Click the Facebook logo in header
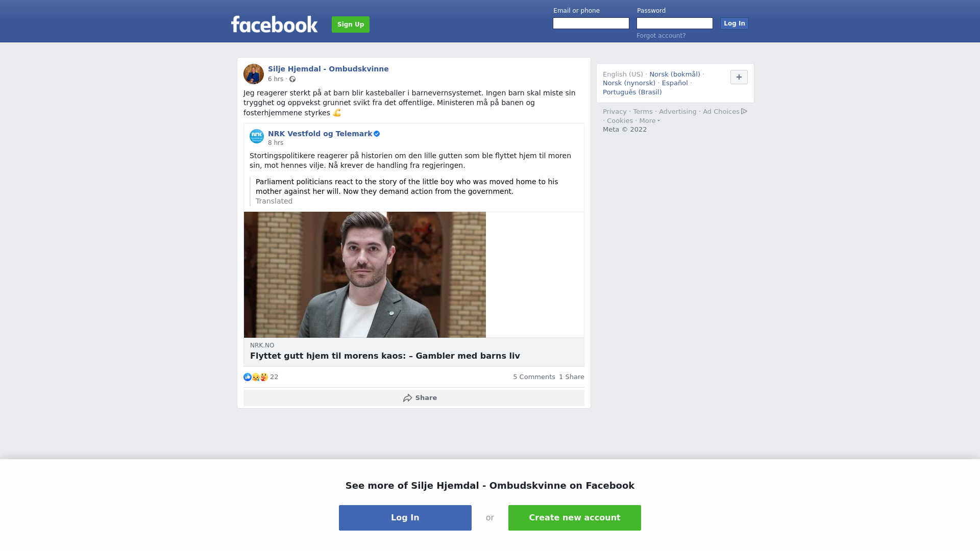This screenshot has width=980, height=551. [x=274, y=24]
